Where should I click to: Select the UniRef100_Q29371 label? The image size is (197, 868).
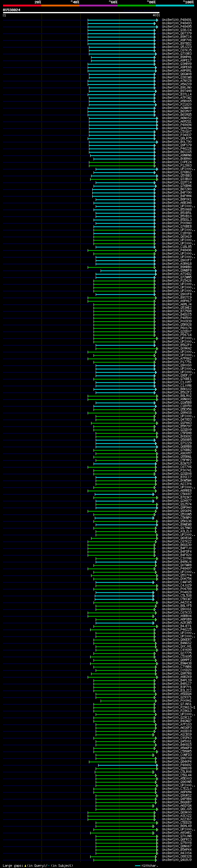coord(176,697)
